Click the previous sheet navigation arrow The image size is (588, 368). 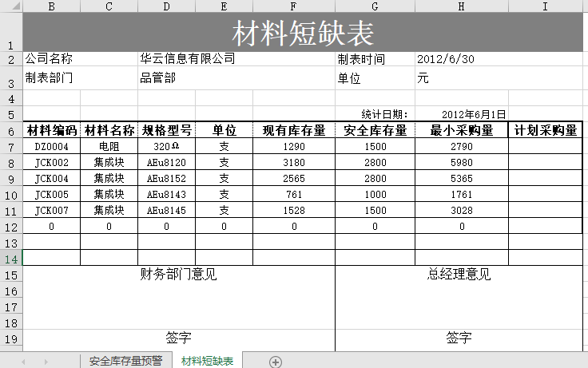tap(23, 362)
